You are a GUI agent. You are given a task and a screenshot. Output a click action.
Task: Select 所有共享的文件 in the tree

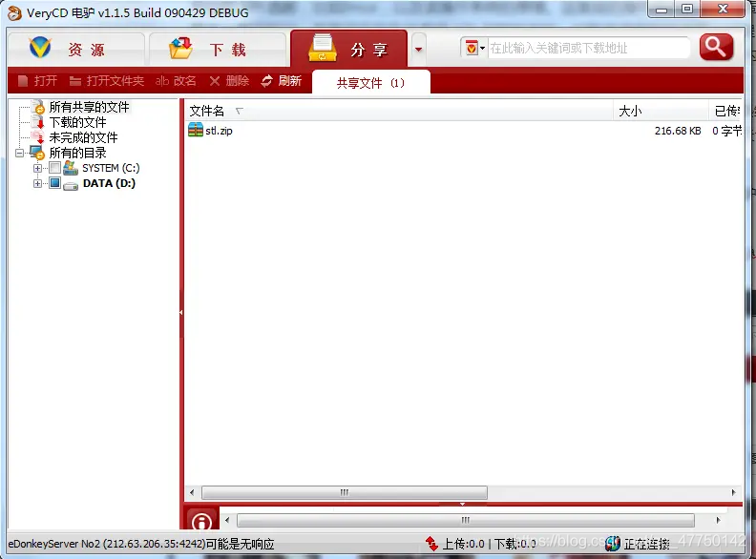click(x=89, y=107)
